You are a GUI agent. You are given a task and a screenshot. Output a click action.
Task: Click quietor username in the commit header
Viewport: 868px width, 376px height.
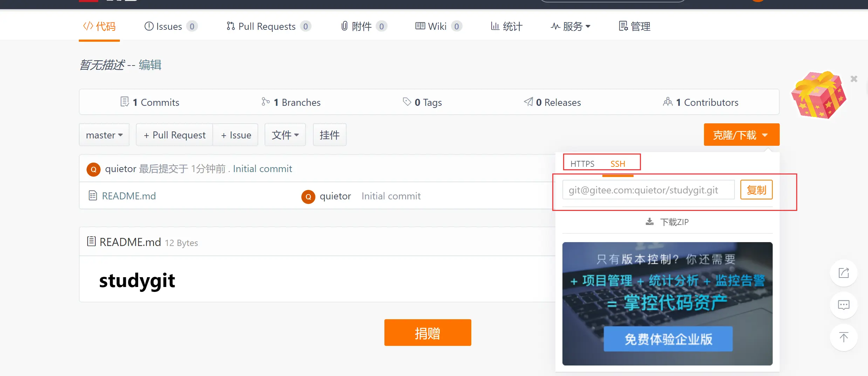[121, 169]
